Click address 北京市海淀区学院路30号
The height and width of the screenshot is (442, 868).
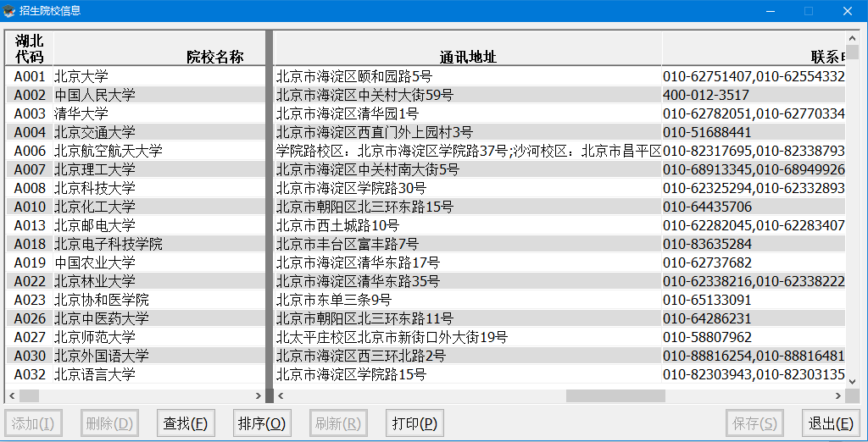pyautogui.click(x=468, y=188)
